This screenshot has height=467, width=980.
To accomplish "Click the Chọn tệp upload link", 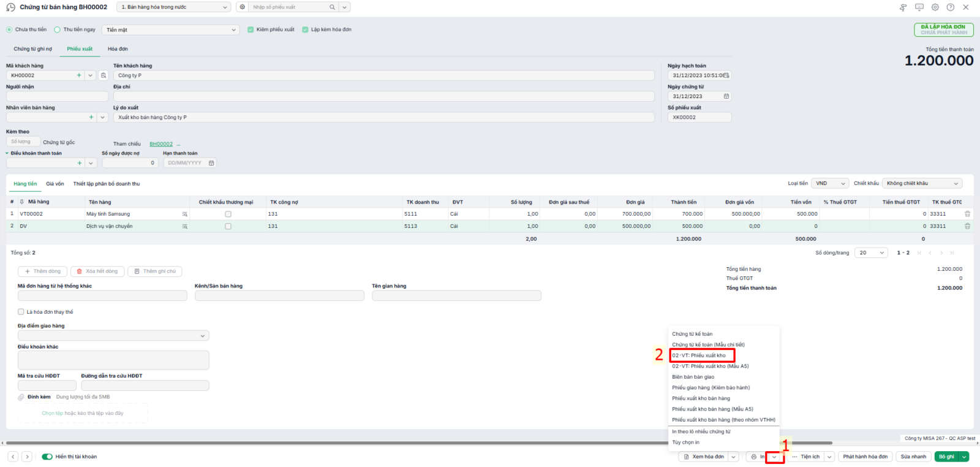I will pyautogui.click(x=52, y=413).
